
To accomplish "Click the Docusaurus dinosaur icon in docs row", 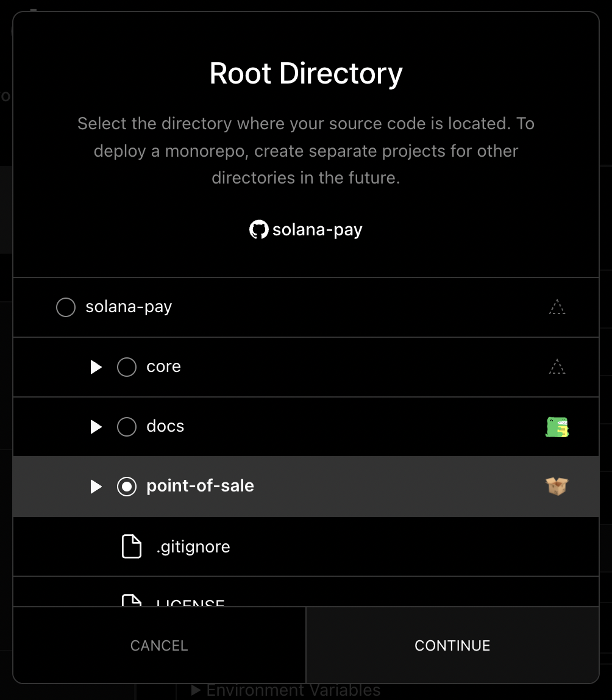I will [x=557, y=427].
